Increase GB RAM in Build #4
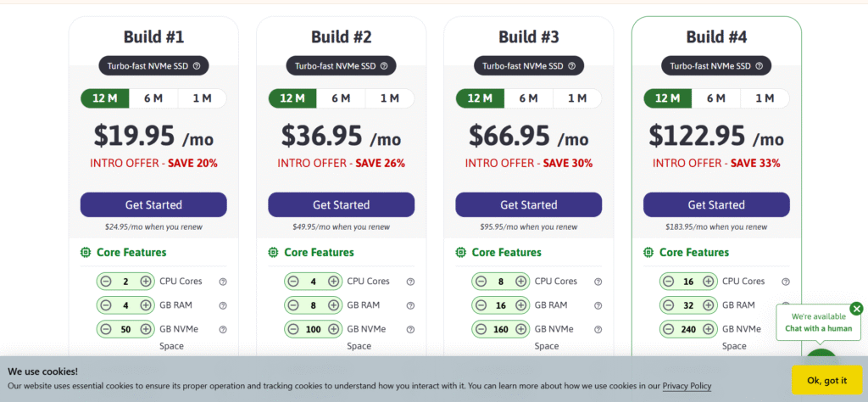The image size is (868, 402). [709, 305]
